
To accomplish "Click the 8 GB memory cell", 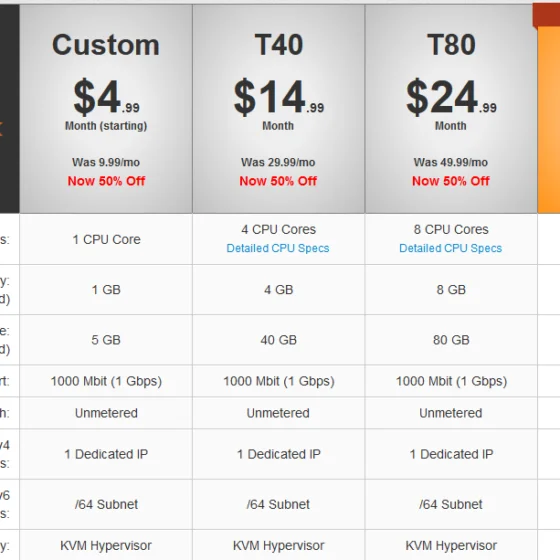I will pos(451,290).
